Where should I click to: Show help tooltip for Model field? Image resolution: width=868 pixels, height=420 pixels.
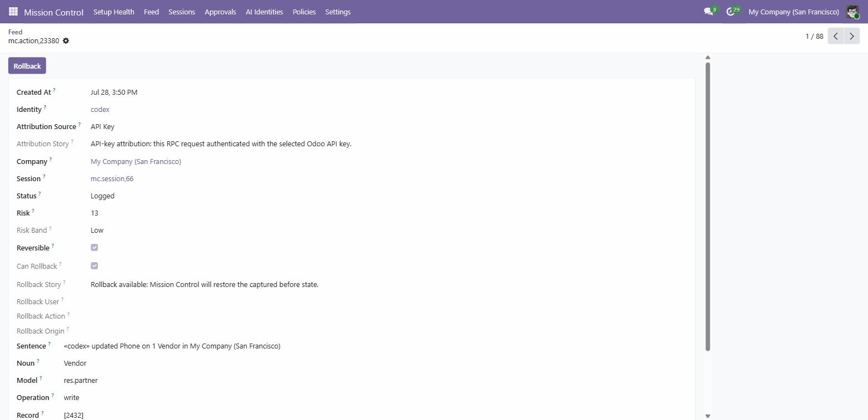pyautogui.click(x=40, y=378)
